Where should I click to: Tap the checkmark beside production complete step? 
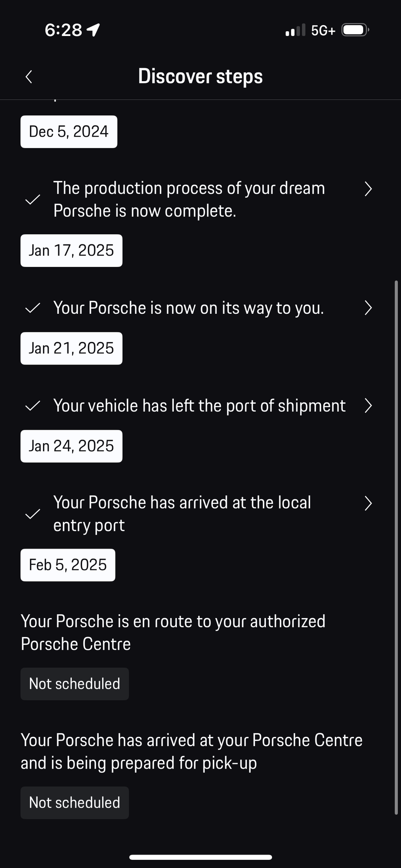coord(33,200)
